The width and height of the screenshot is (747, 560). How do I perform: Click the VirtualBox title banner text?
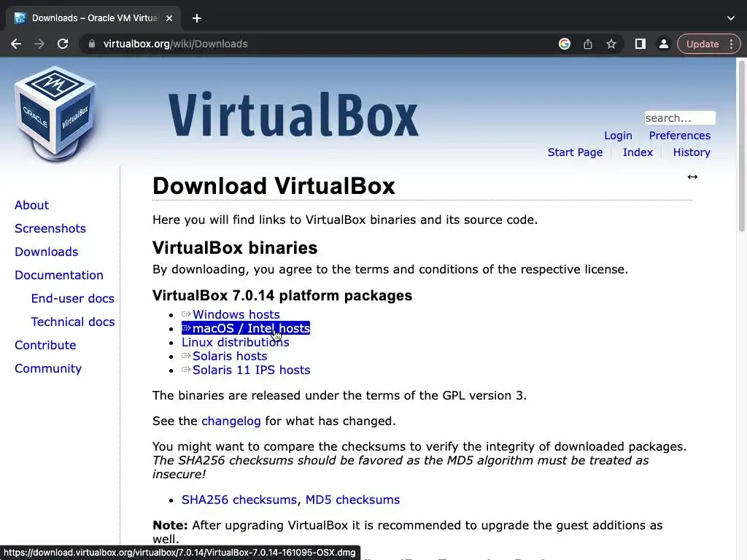pos(293,115)
